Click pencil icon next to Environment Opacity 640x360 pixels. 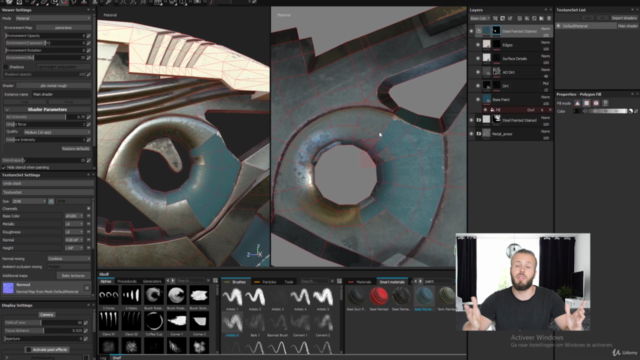89,36
